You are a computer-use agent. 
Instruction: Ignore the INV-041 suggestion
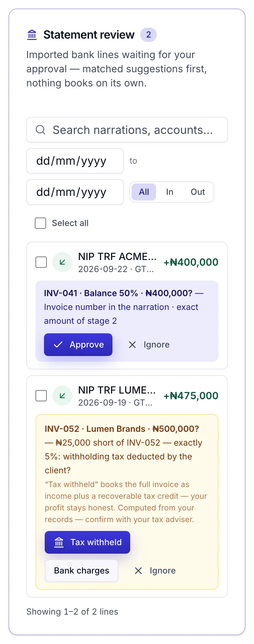149,345
